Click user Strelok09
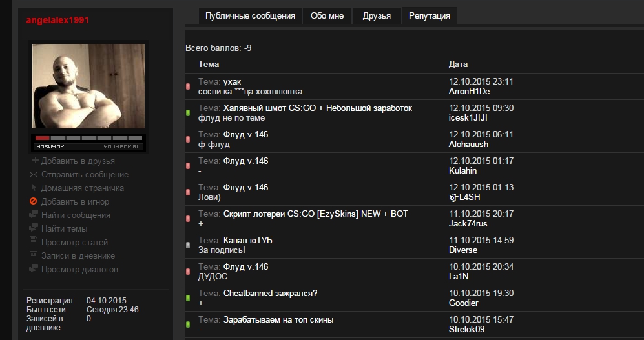This screenshot has height=340, width=644. (466, 329)
